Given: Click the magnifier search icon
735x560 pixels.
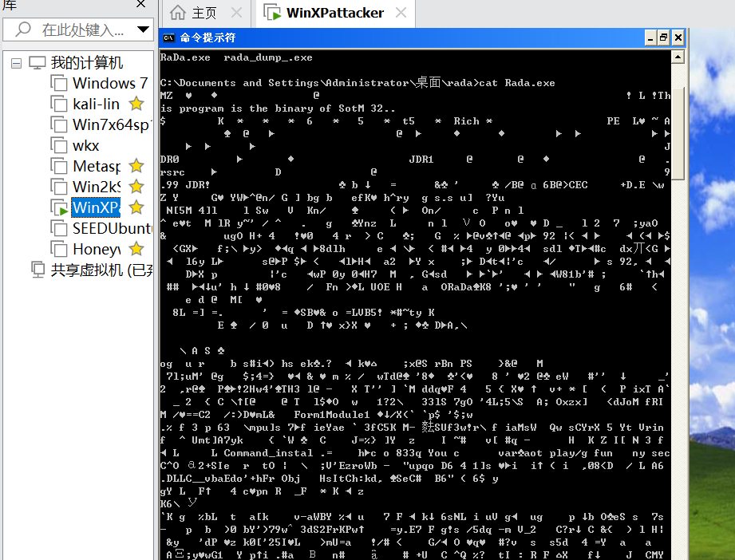Looking at the screenshot, I should (23, 30).
